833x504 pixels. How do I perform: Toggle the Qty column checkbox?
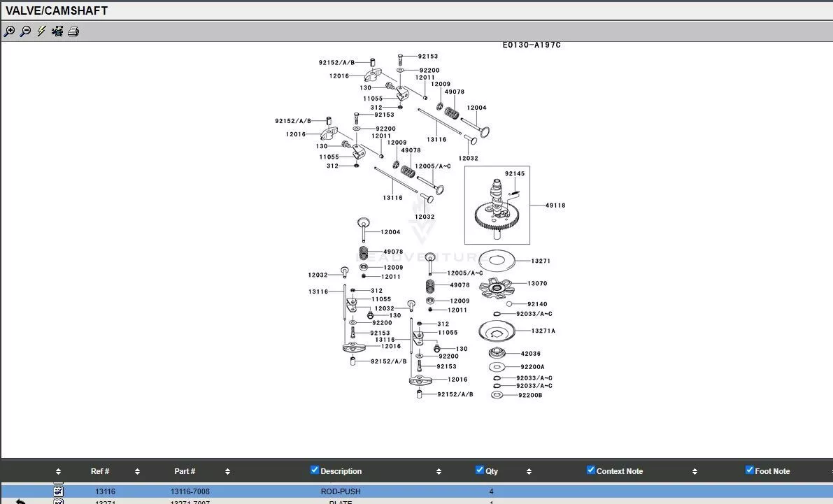click(480, 470)
